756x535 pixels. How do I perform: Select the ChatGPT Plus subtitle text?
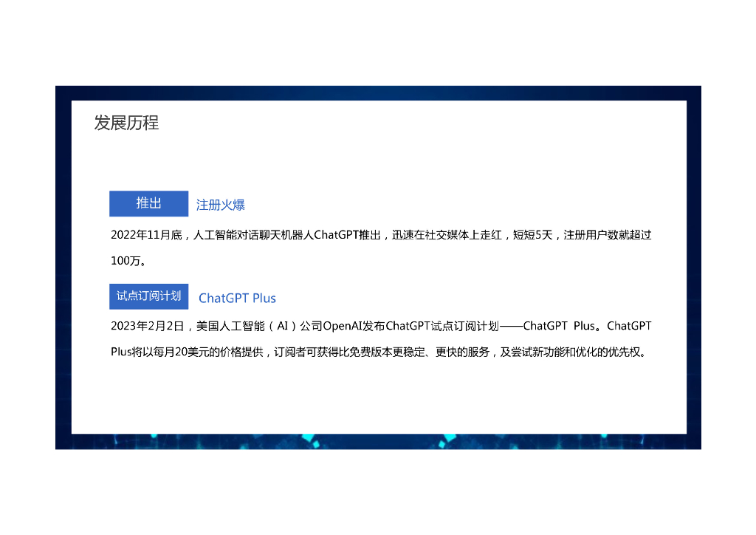click(x=237, y=298)
